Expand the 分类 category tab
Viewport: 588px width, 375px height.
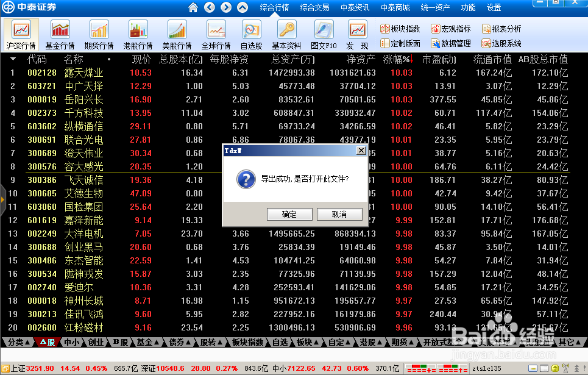point(19,342)
